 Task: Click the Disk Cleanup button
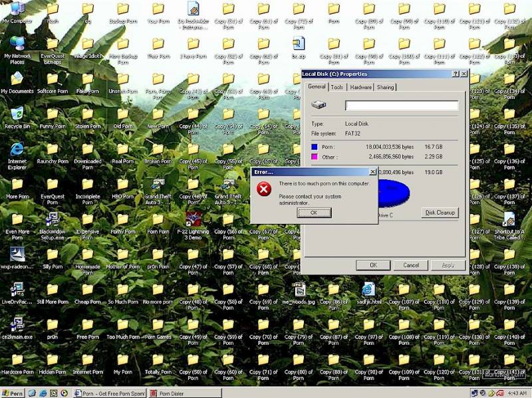click(x=440, y=213)
